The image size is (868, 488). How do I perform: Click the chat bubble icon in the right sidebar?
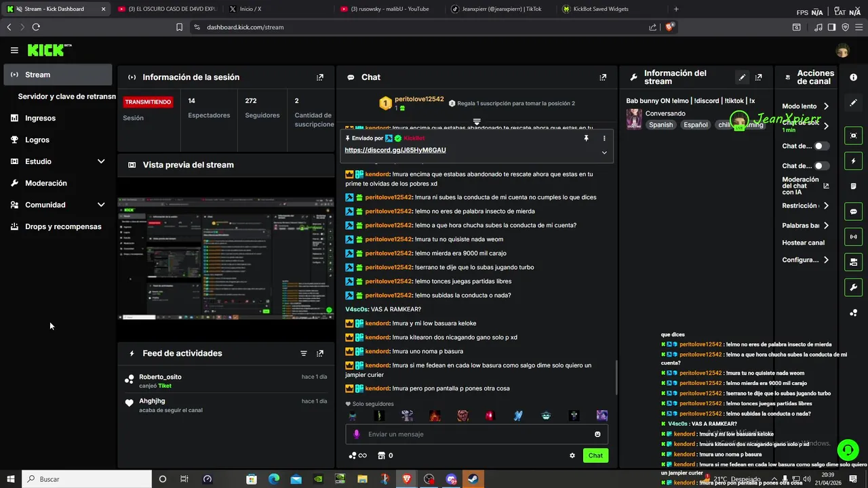(x=853, y=211)
